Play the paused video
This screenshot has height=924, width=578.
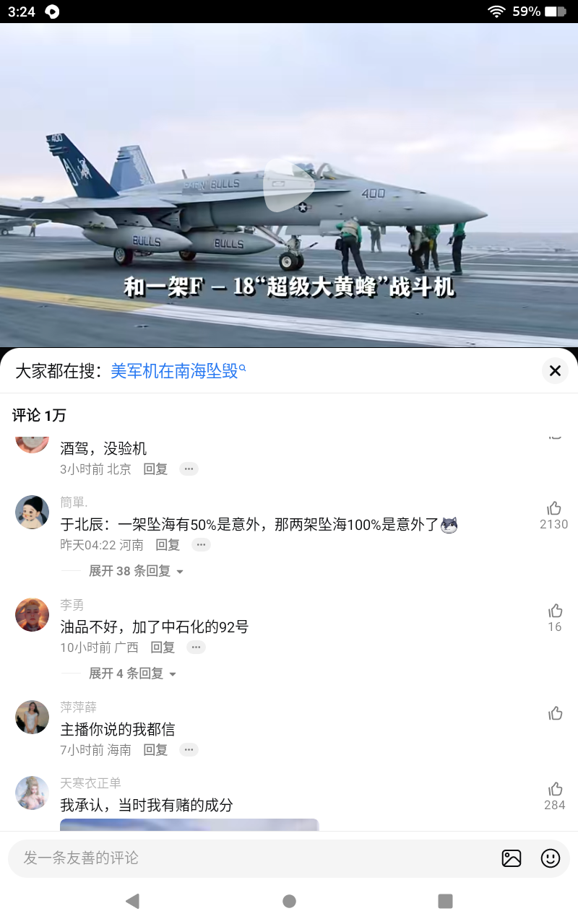click(x=289, y=186)
